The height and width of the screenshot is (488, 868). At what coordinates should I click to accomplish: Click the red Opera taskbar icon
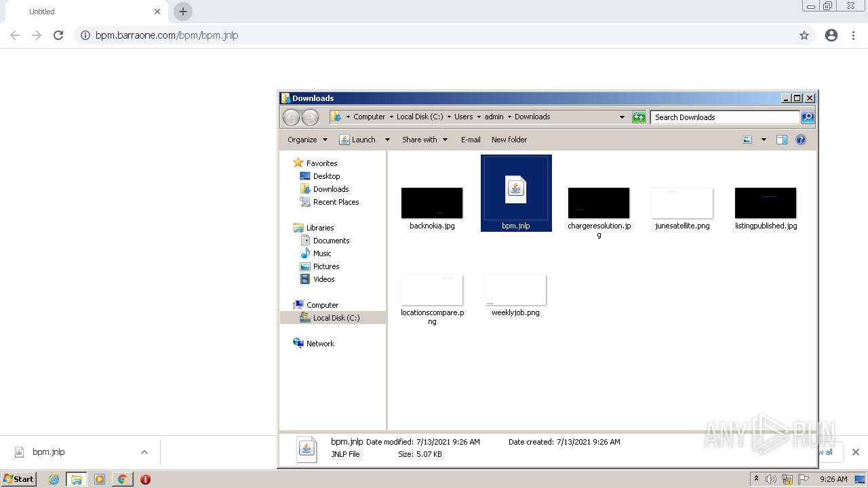(145, 479)
